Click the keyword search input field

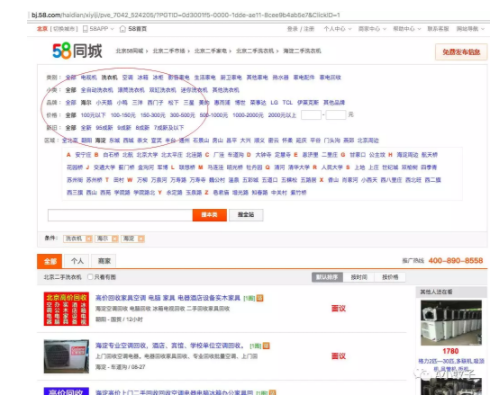click(120, 215)
